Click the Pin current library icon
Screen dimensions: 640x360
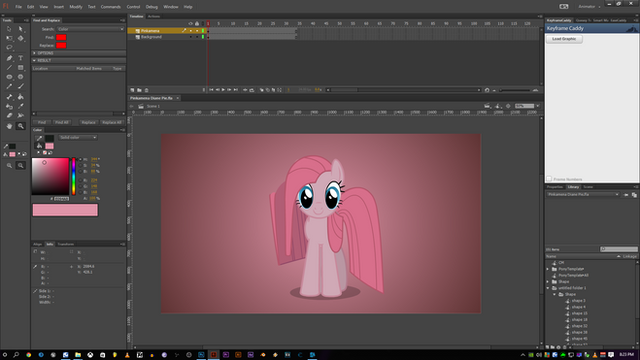click(x=626, y=195)
